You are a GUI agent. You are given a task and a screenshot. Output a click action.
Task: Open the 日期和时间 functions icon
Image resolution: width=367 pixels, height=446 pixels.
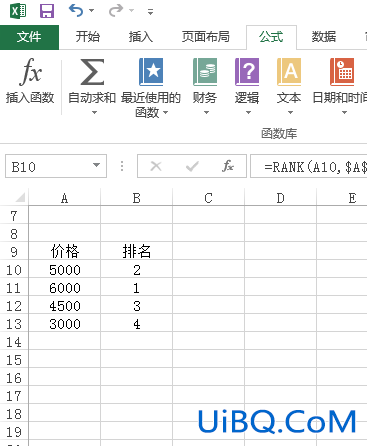point(342,72)
